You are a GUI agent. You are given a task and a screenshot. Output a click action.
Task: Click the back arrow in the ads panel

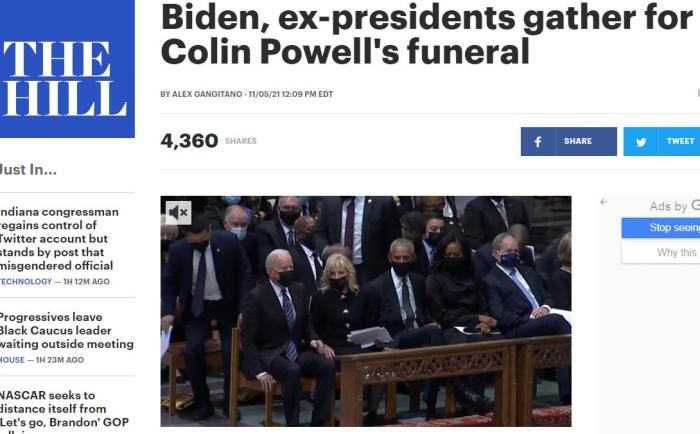[604, 202]
